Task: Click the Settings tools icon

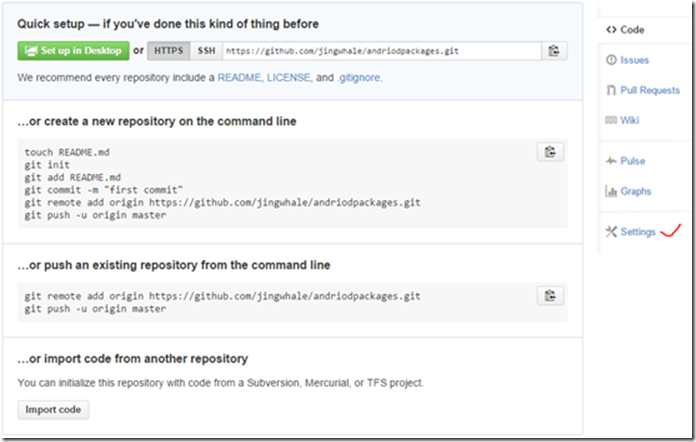Action: coord(611,232)
